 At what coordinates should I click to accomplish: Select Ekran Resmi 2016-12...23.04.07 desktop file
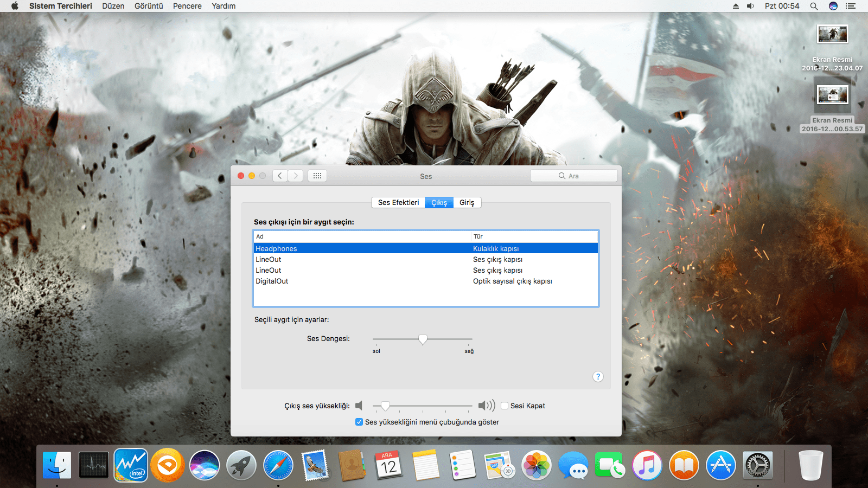click(x=832, y=48)
